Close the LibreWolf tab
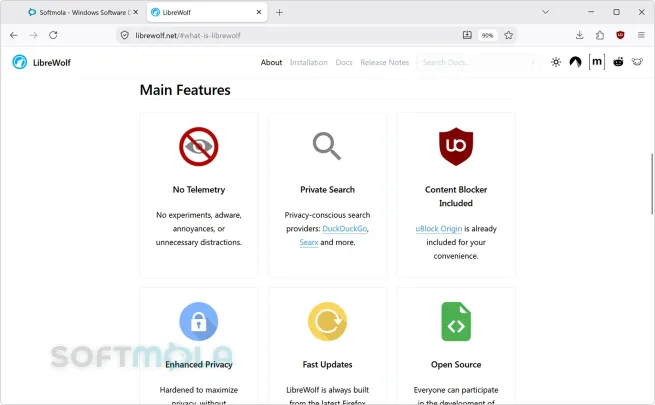 [x=259, y=13]
